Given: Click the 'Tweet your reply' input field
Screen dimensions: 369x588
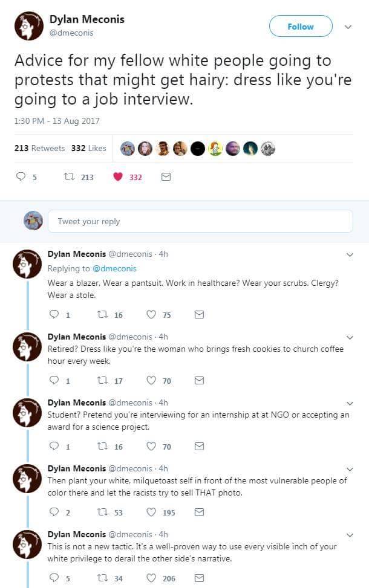Looking at the screenshot, I should [x=200, y=221].
